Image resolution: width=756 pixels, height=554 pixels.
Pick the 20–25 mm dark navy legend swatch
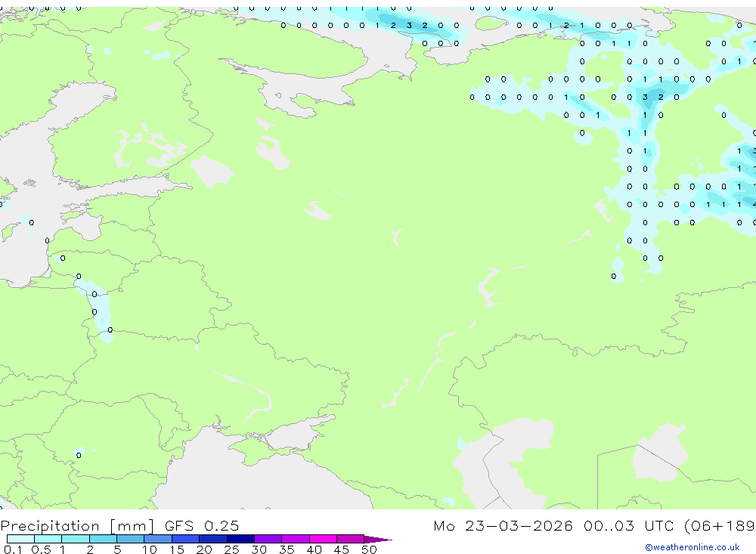pos(213,539)
